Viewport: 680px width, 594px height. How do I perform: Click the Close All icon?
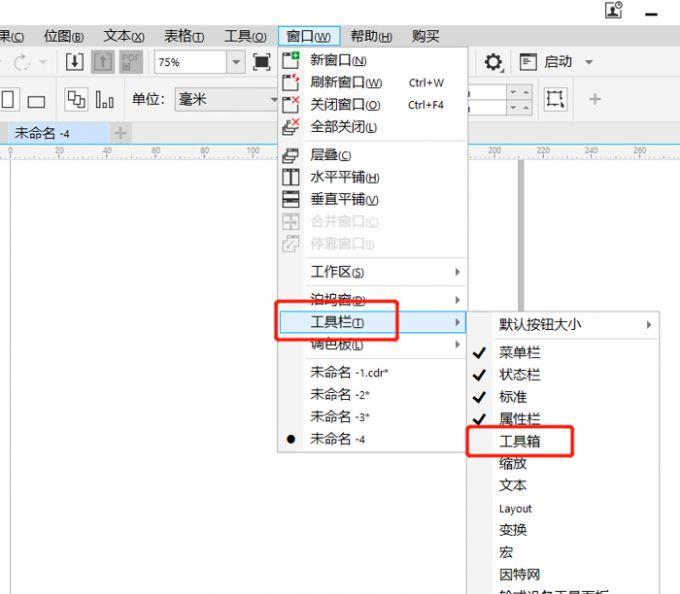pyautogui.click(x=291, y=127)
